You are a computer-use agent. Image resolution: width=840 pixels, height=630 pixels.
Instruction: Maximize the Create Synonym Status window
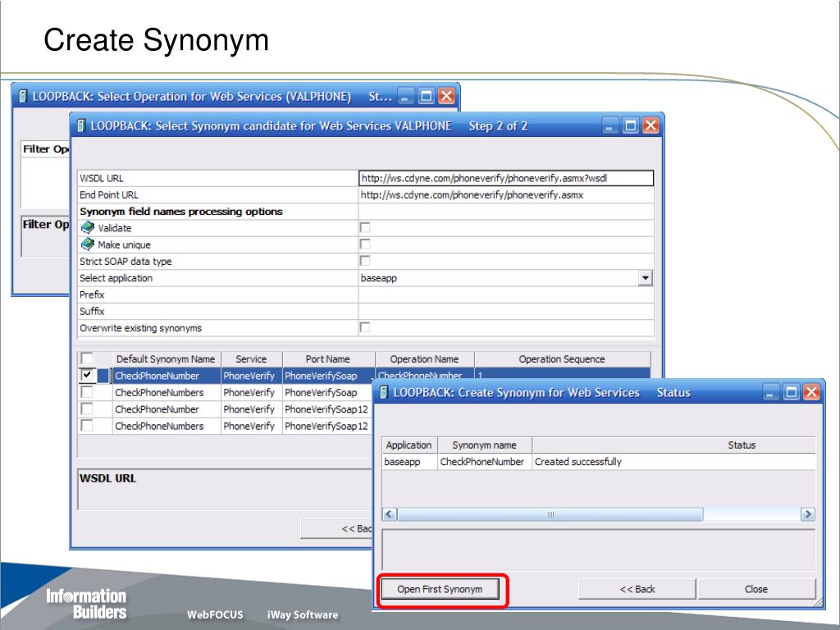(x=792, y=392)
